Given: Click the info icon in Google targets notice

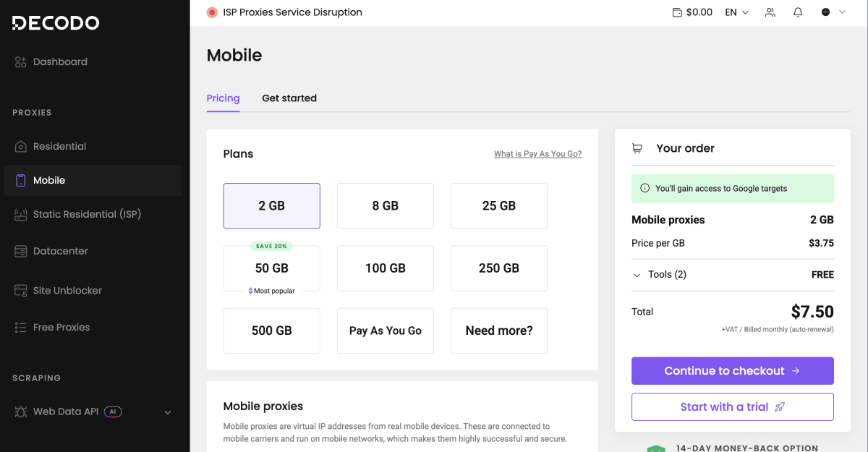Looking at the screenshot, I should click(645, 189).
